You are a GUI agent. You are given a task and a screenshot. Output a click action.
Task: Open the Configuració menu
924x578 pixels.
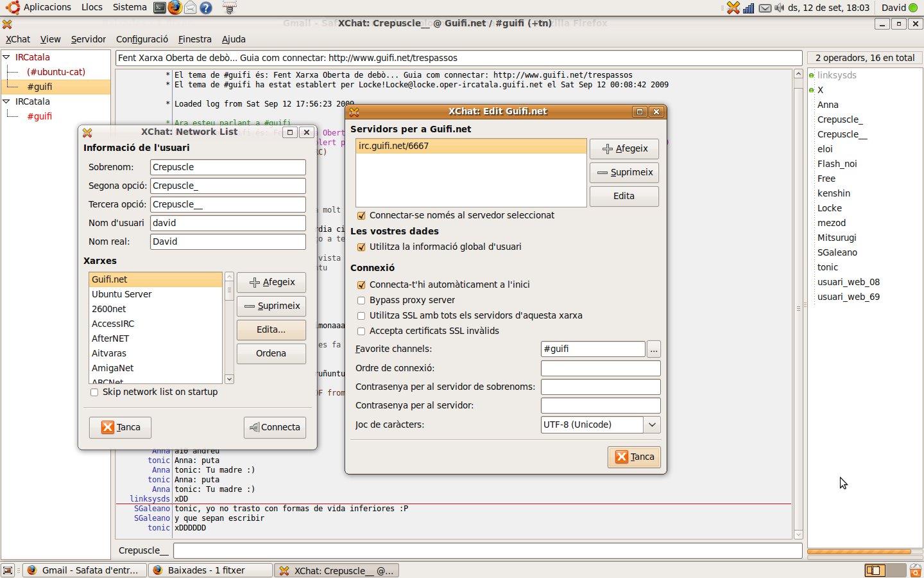tap(142, 39)
